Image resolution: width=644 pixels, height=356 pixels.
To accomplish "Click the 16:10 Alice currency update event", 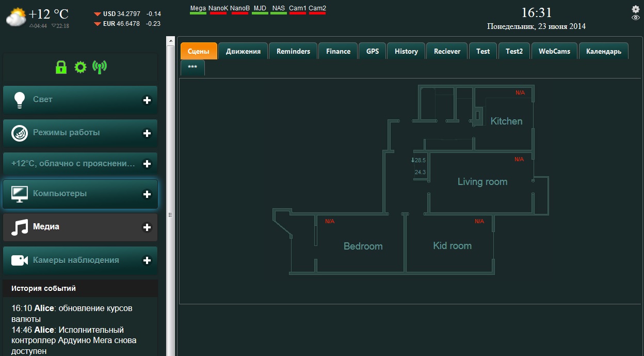I will (x=72, y=314).
